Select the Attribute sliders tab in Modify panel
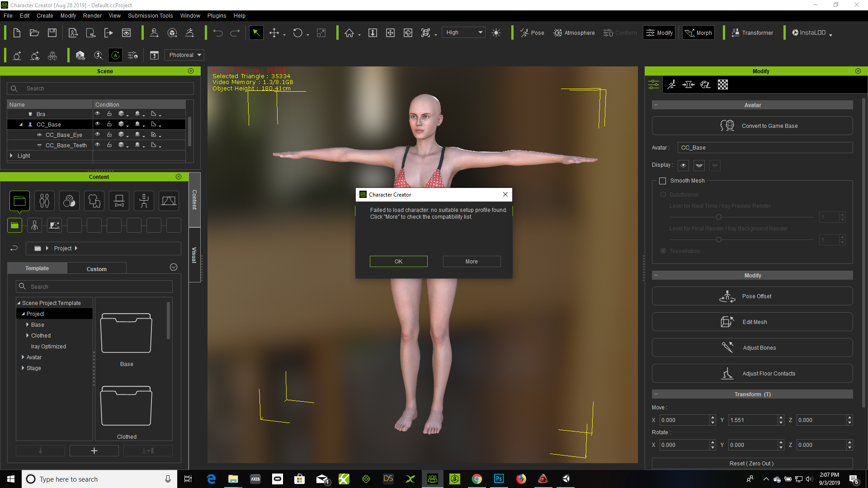 [654, 84]
